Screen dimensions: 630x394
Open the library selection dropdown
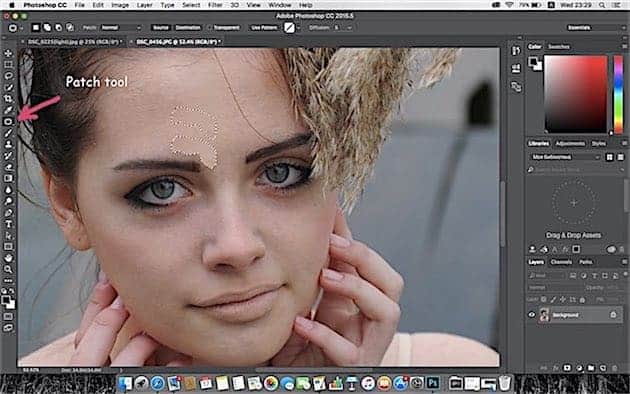click(x=565, y=157)
